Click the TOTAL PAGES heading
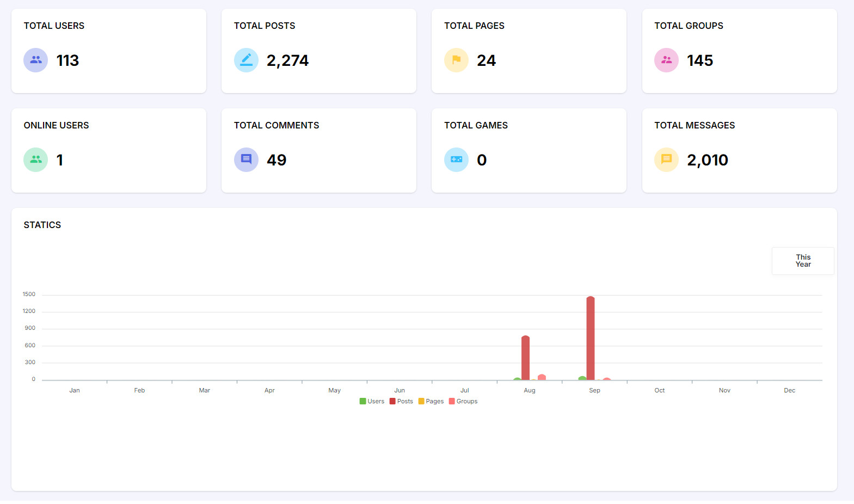Viewport: 854px width, 504px height. pyautogui.click(x=474, y=26)
